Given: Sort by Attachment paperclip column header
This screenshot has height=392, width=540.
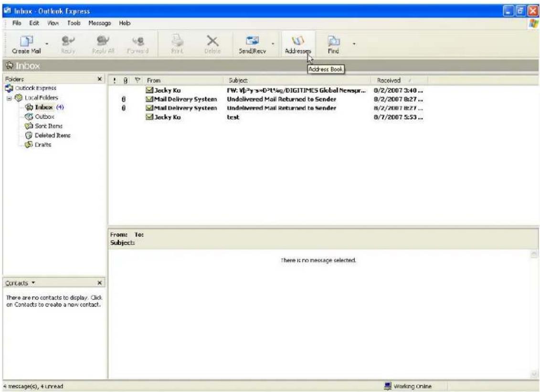Looking at the screenshot, I should [126, 81].
